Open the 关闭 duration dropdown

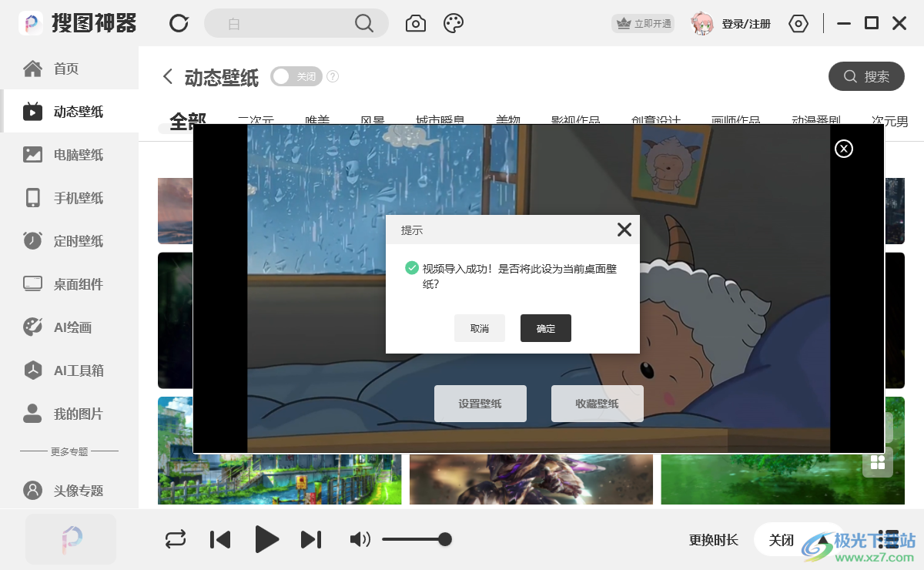pos(798,540)
